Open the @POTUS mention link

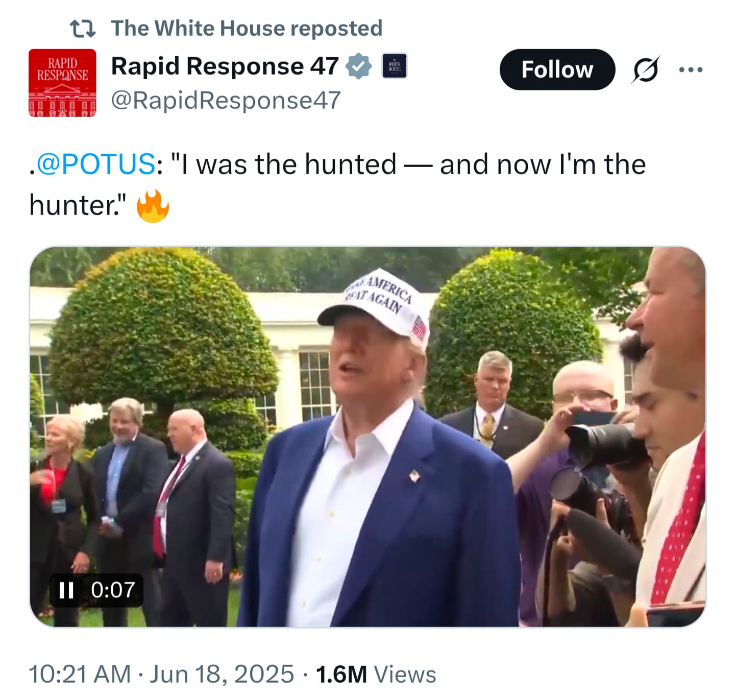[x=95, y=165]
